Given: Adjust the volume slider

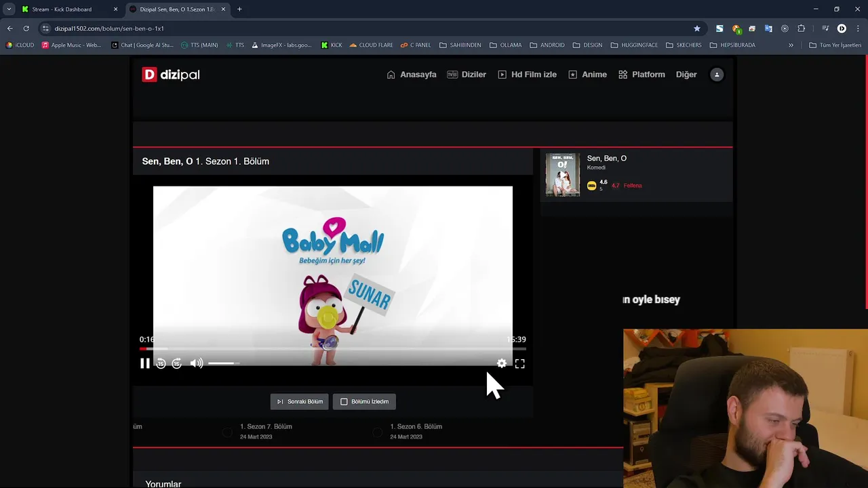Looking at the screenshot, I should [x=224, y=364].
